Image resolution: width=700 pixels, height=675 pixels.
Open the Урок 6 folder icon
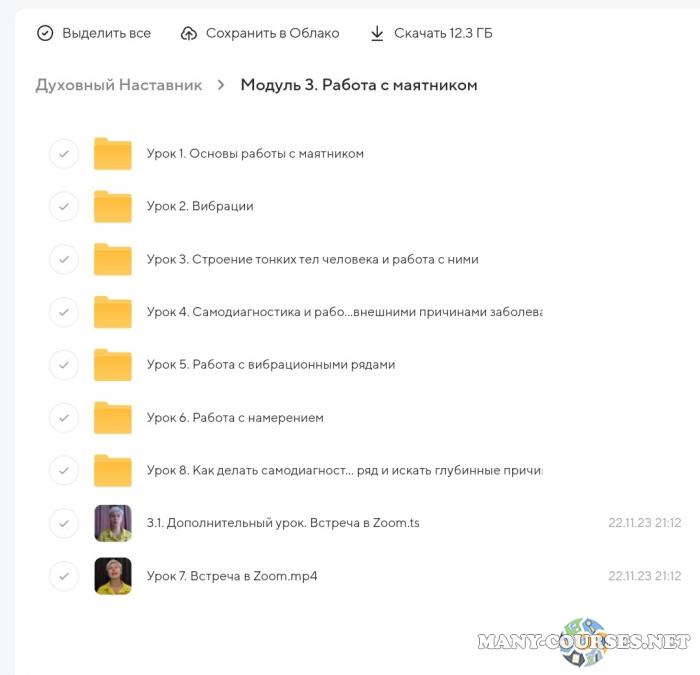113,418
